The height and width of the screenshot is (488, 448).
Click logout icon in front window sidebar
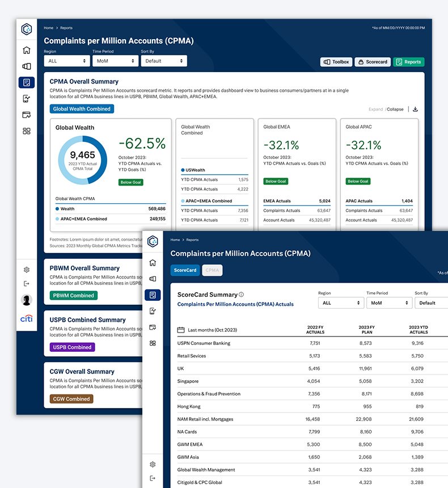coord(153,478)
